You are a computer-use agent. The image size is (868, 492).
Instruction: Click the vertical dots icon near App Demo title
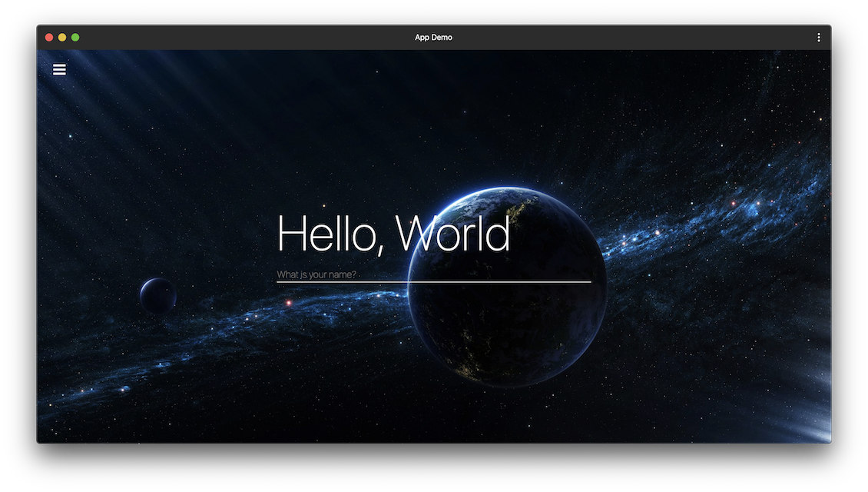click(x=818, y=37)
